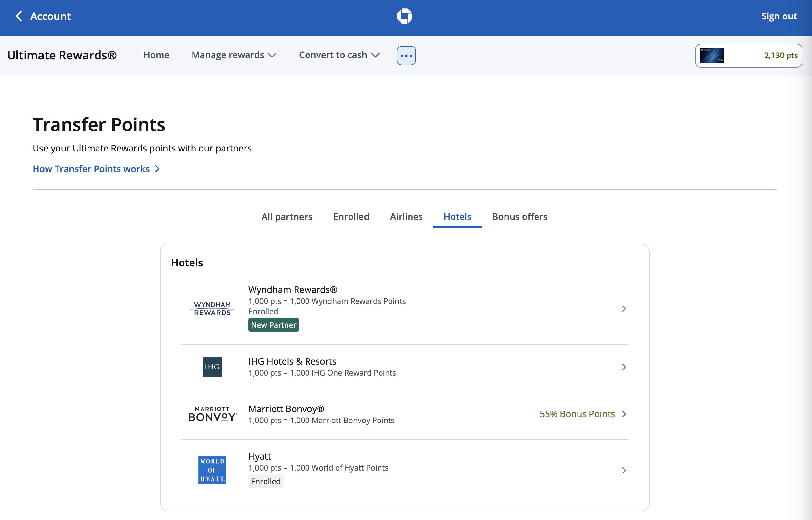Screen dimensions: 812x520
Task: Click the Enrolled badge under Hyatt
Action: click(x=266, y=481)
